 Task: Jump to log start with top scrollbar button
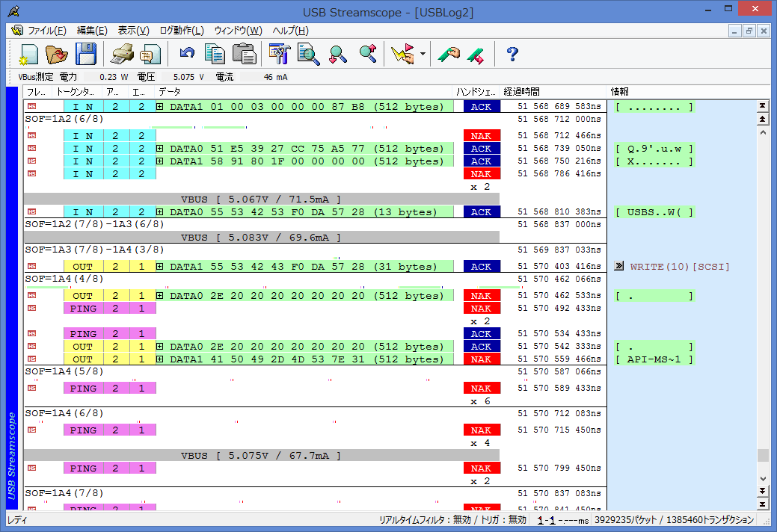[x=763, y=106]
